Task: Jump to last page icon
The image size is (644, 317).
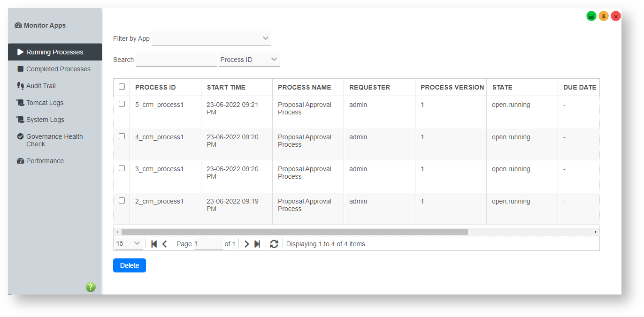Action: pos(257,244)
